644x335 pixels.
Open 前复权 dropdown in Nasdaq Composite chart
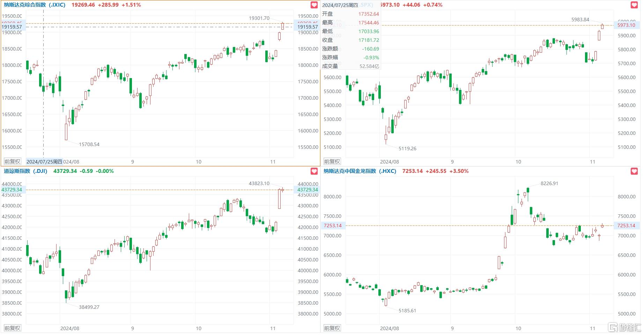[13, 162]
